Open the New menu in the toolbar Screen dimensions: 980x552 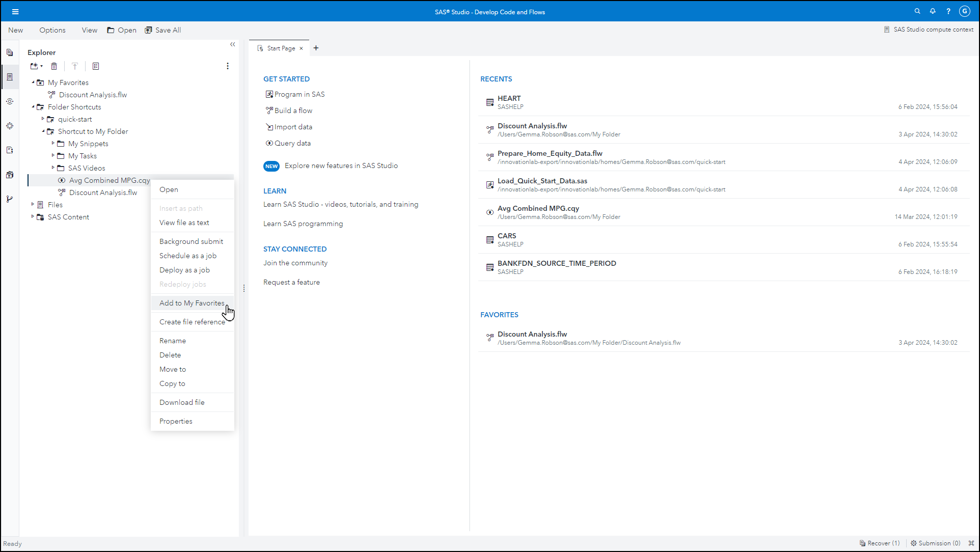pos(15,30)
